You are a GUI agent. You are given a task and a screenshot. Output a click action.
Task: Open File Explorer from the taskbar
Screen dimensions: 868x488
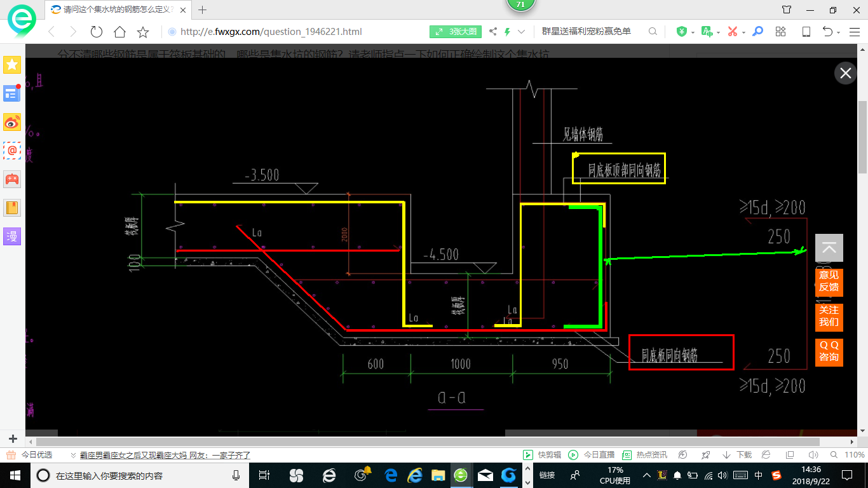(438, 475)
